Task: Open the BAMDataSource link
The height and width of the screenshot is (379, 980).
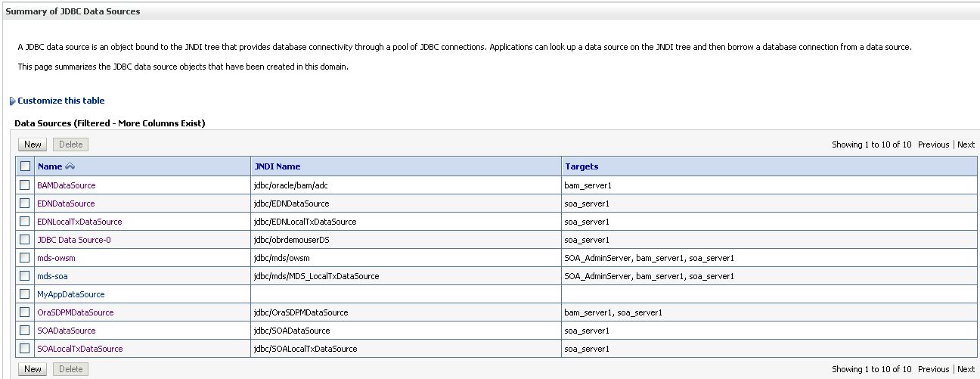Action: pyautogui.click(x=67, y=185)
